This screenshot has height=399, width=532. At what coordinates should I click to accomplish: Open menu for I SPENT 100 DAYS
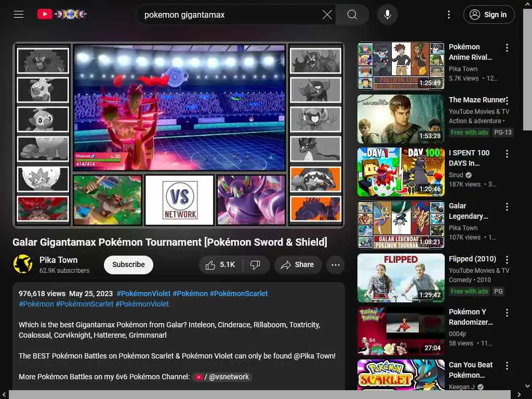pyautogui.click(x=507, y=154)
